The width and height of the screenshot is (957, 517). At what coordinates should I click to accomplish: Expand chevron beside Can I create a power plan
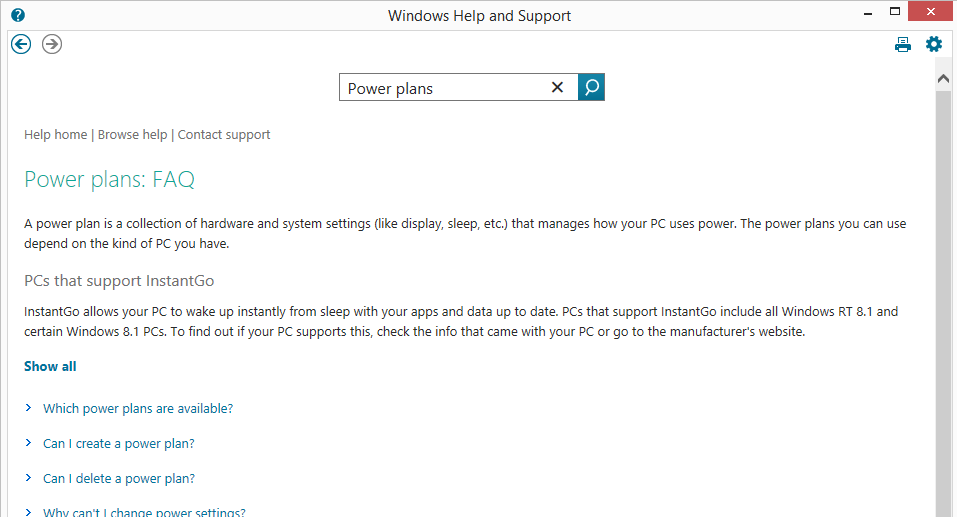[x=28, y=443]
